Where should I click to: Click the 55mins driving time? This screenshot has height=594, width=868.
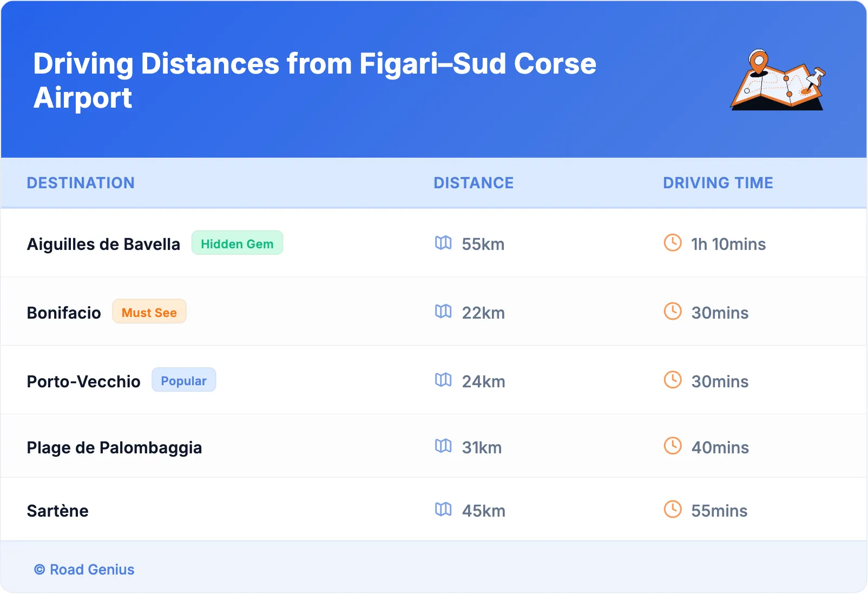(x=719, y=511)
